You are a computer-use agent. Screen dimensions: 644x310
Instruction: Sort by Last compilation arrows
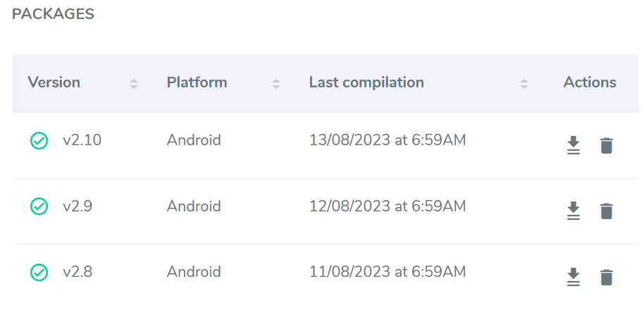[524, 84]
